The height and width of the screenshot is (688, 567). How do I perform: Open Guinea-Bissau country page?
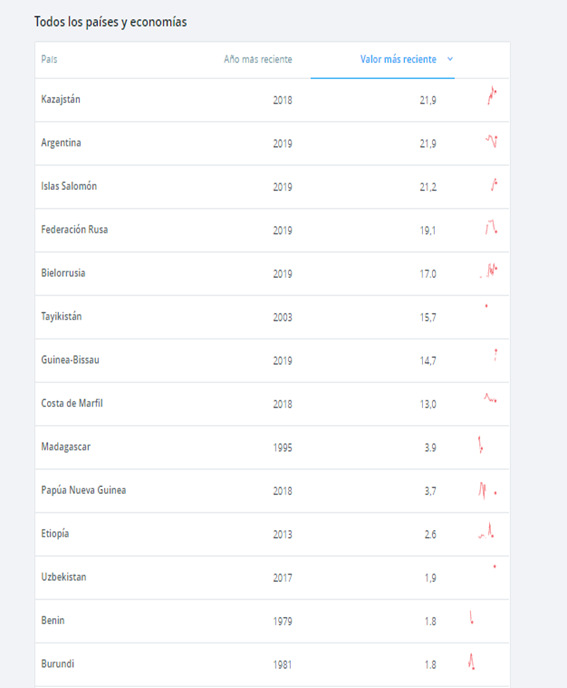[x=70, y=360]
